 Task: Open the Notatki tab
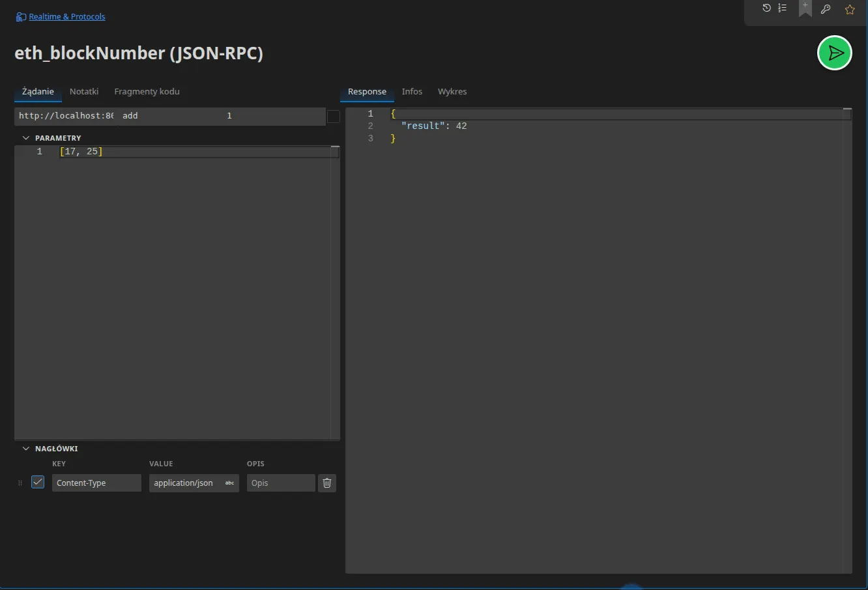pos(84,92)
